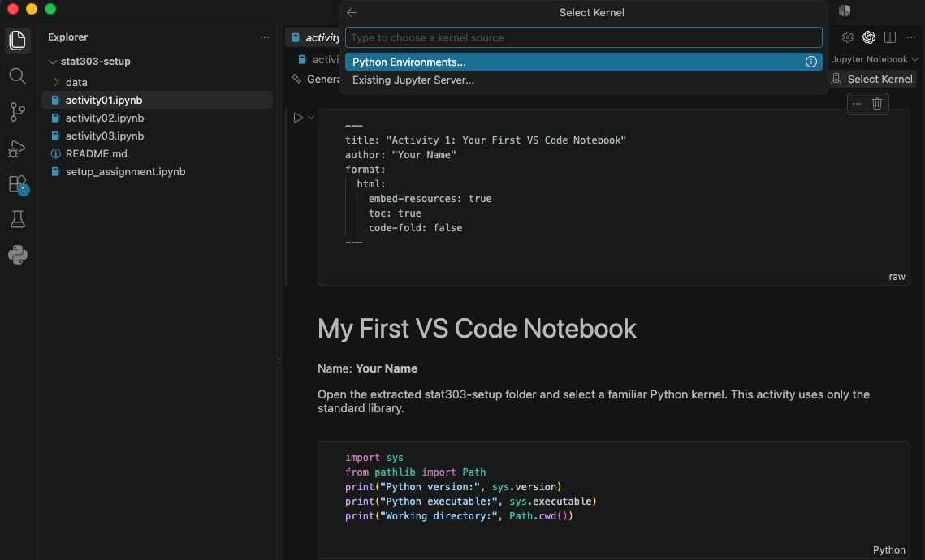Split the editor right
This screenshot has height=560, width=925.
coord(890,37)
